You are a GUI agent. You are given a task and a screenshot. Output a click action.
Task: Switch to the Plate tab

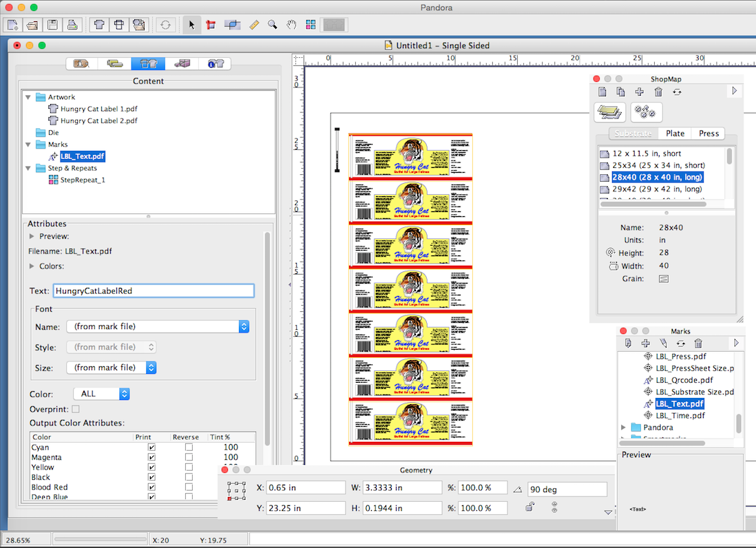tap(675, 134)
